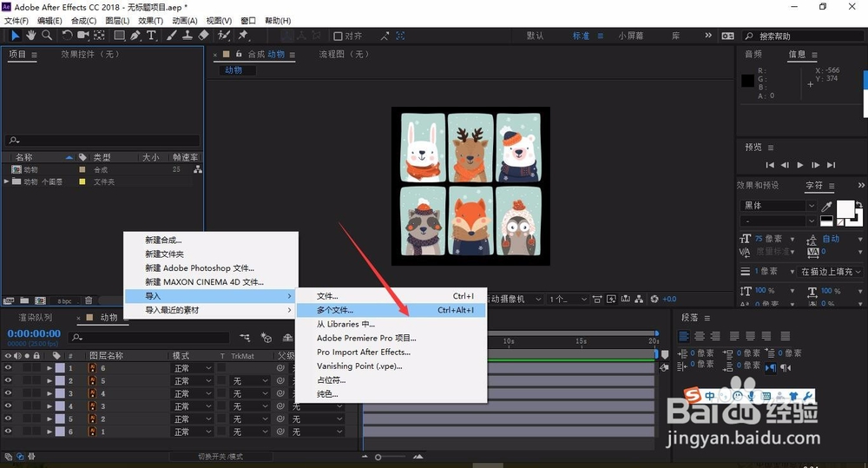
Task: Select the Pen tool
Action: (x=135, y=36)
